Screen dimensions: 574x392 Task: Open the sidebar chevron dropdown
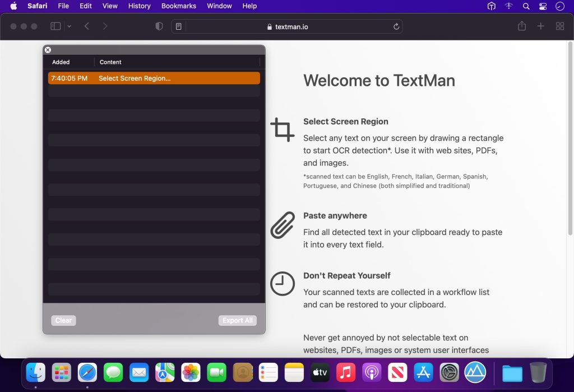(68, 26)
